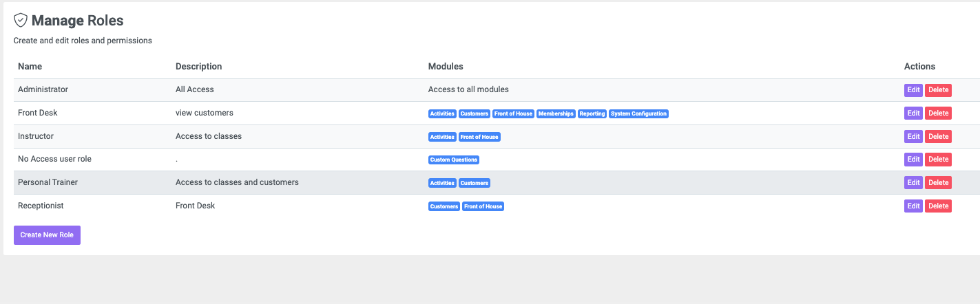Click the Memberships module tag
This screenshot has height=304, width=980.
click(556, 113)
